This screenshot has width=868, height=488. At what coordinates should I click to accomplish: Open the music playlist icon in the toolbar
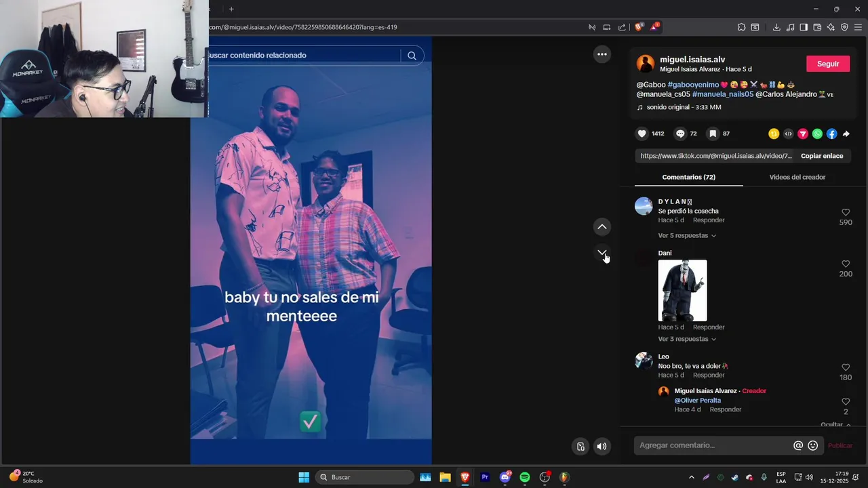(x=790, y=27)
